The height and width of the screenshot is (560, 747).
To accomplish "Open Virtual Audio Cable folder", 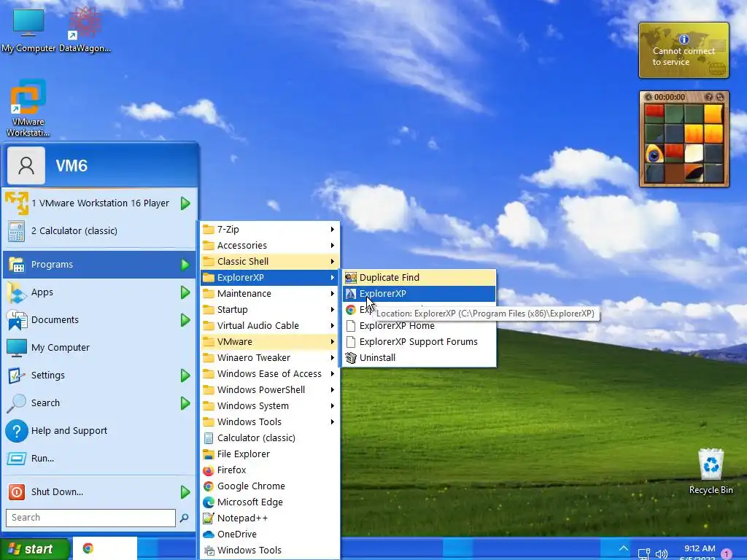I will tap(270, 326).
